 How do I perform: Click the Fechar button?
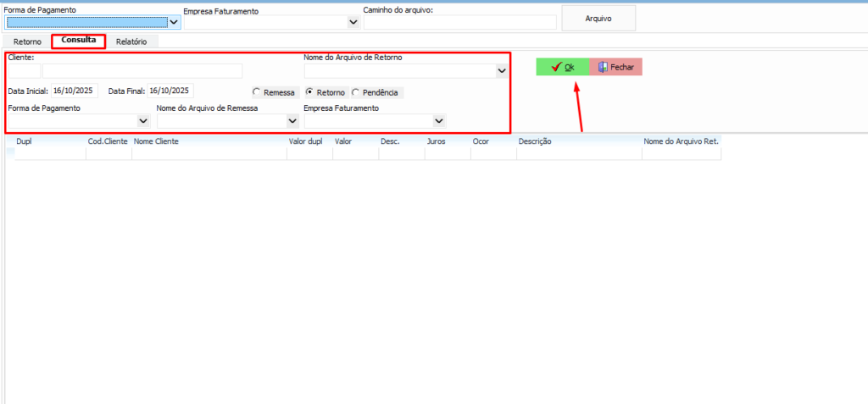point(615,67)
